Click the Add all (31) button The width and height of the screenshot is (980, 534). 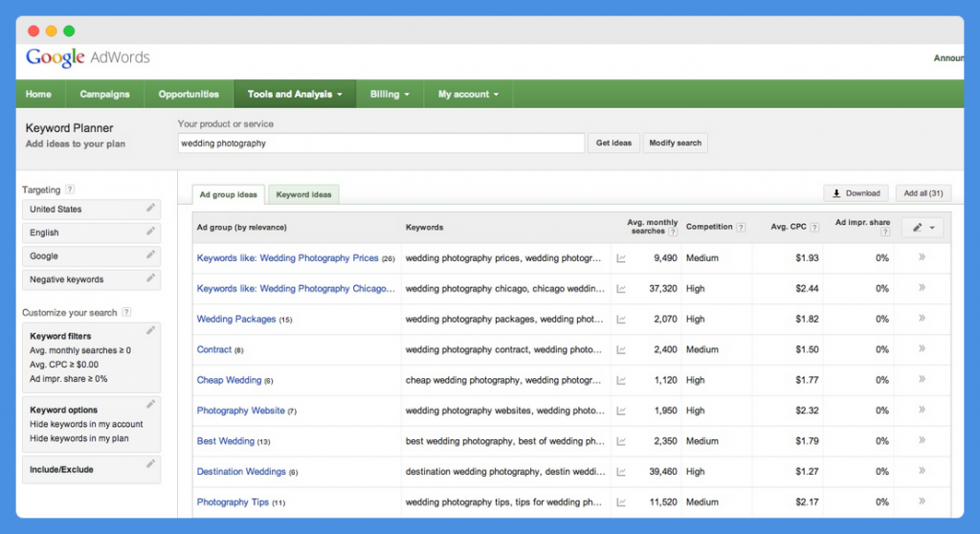pos(924,193)
